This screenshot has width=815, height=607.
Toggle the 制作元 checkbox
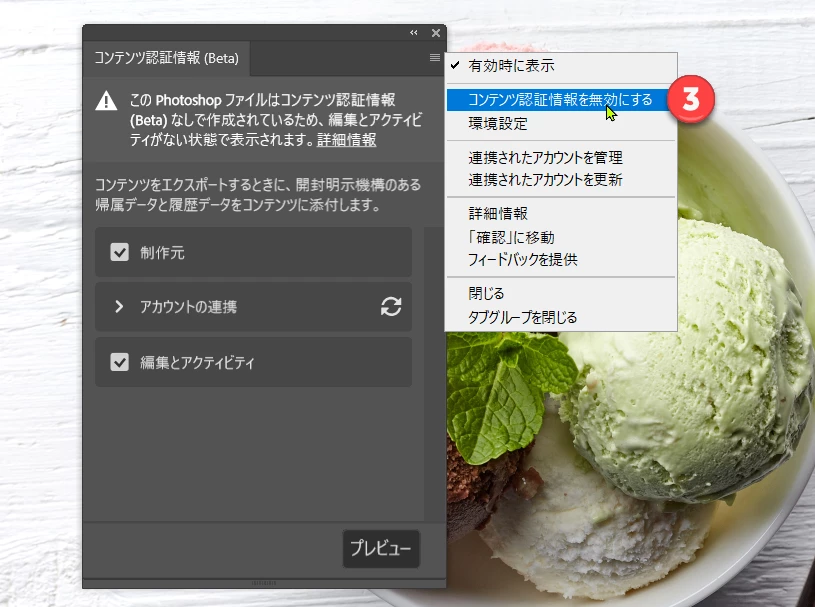pyautogui.click(x=120, y=253)
